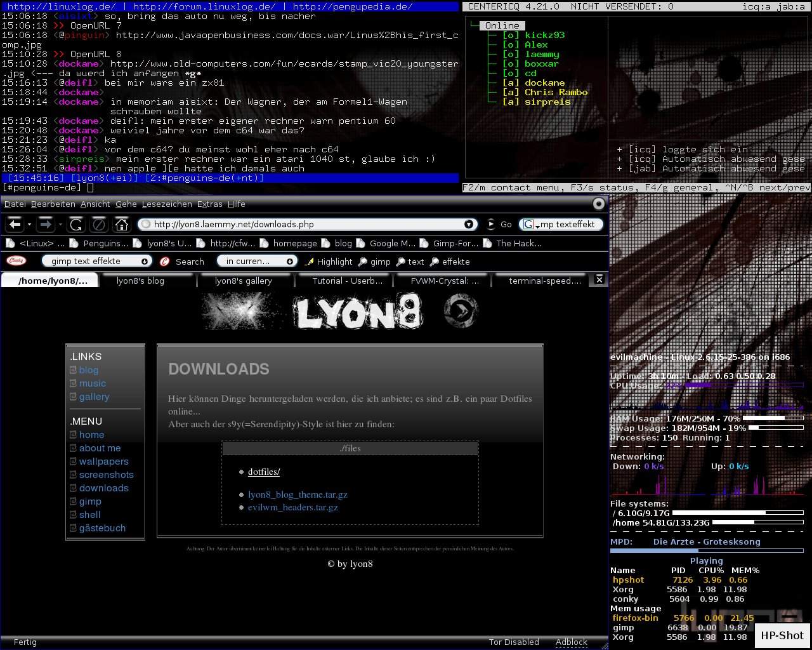Image resolution: width=812 pixels, height=650 pixels.
Task: Close the current tab with the X icon
Action: [x=599, y=280]
